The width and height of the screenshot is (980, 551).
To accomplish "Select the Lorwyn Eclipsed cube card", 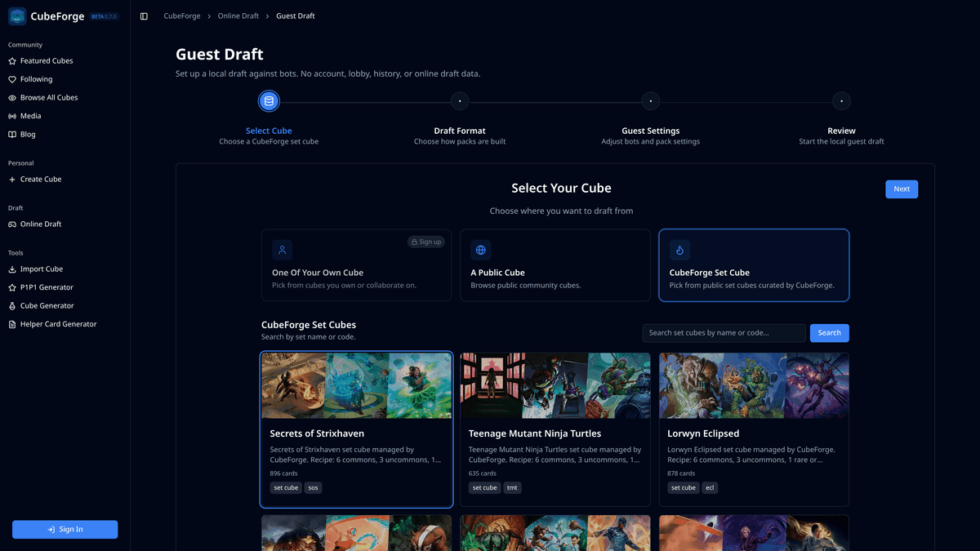I will pyautogui.click(x=754, y=429).
